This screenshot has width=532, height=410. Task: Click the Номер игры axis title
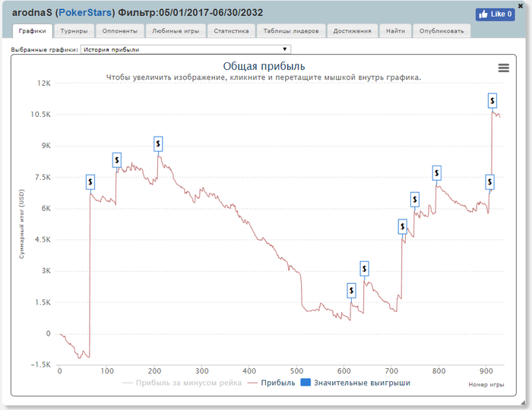point(486,385)
